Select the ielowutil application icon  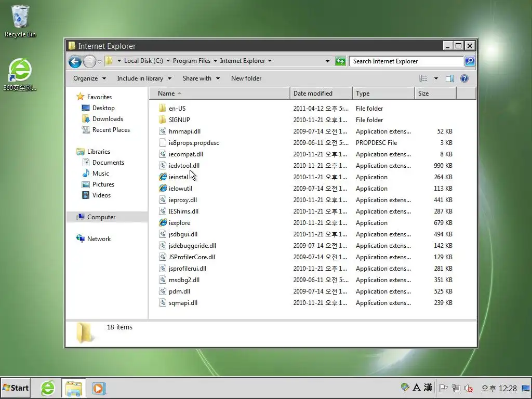coord(163,188)
